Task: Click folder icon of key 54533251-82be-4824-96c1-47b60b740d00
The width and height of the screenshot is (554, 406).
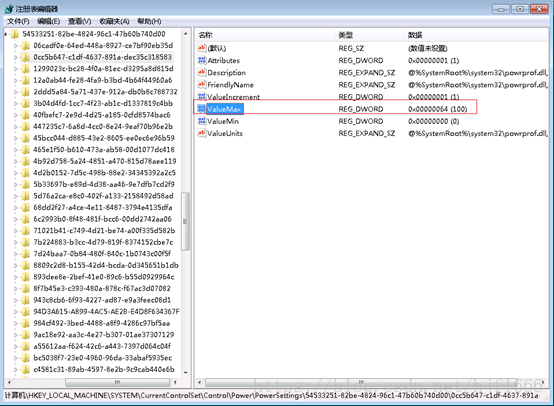Action: click(x=14, y=34)
